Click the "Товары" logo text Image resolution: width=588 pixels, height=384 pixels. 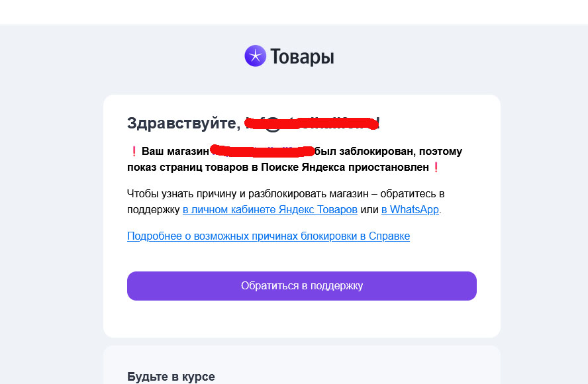[x=301, y=57]
